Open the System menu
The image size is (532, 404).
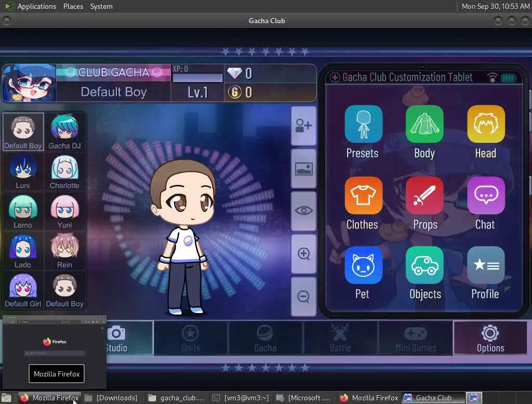point(101,6)
